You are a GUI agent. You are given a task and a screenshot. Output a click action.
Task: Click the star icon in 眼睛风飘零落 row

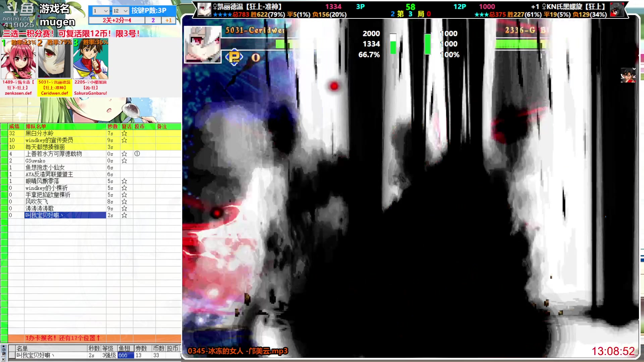pyautogui.click(x=124, y=181)
